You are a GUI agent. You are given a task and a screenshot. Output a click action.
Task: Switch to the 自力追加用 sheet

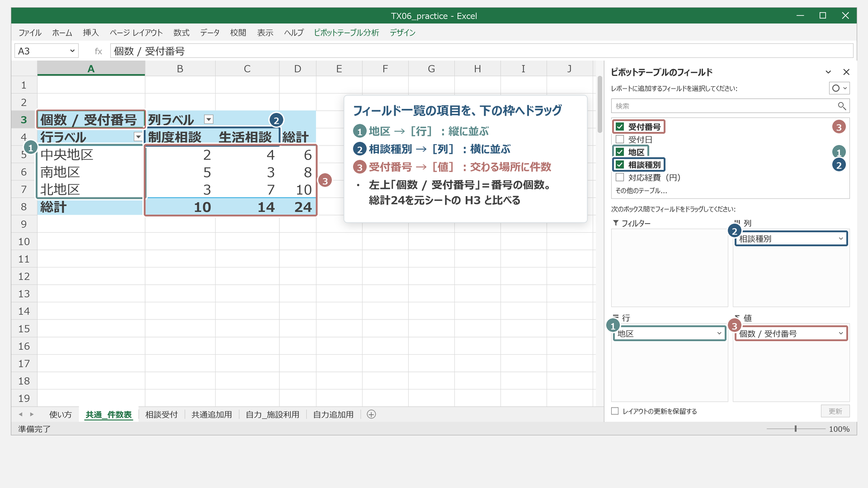pyautogui.click(x=333, y=414)
